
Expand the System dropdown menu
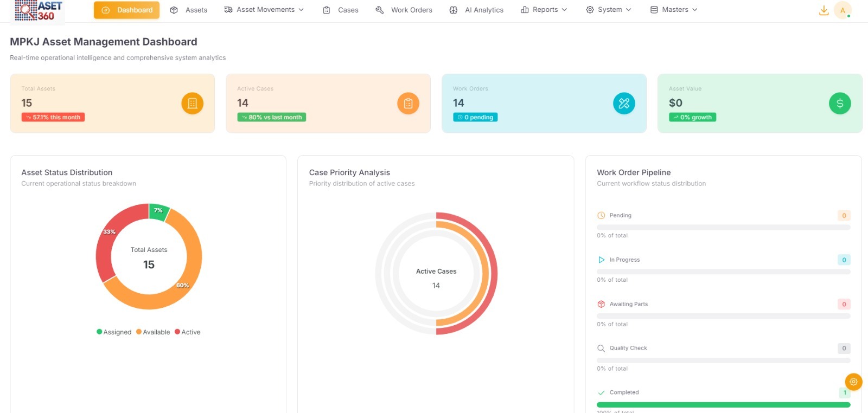pos(609,10)
